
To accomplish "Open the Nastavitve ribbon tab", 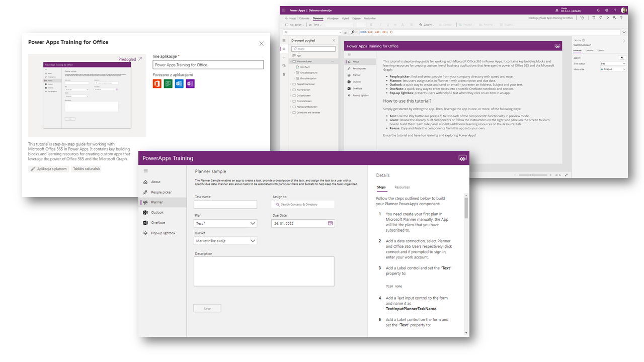I will click(369, 18).
